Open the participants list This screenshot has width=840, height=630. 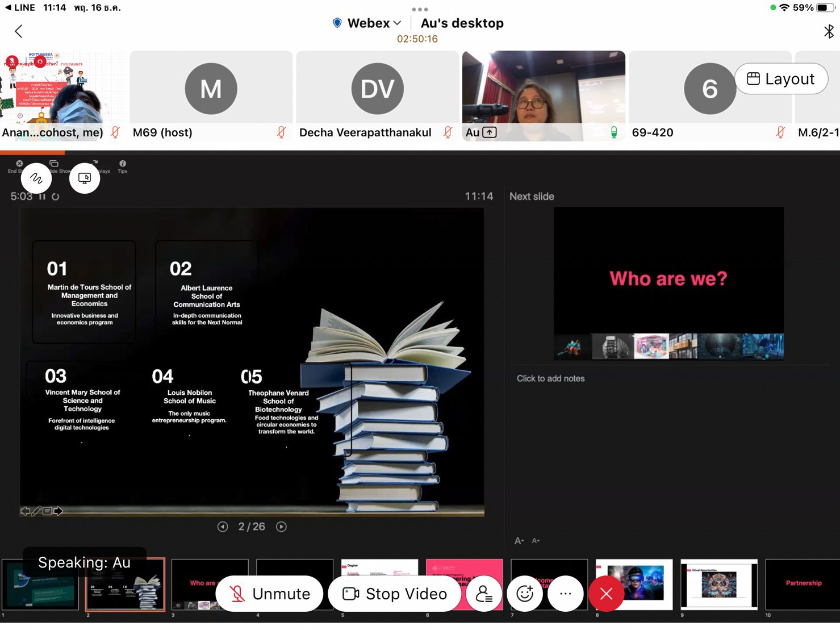pyautogui.click(x=484, y=594)
